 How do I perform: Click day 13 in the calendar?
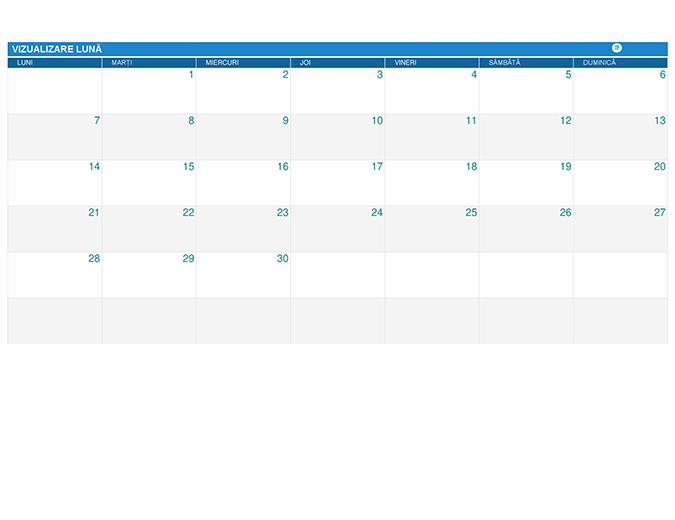[x=620, y=136]
